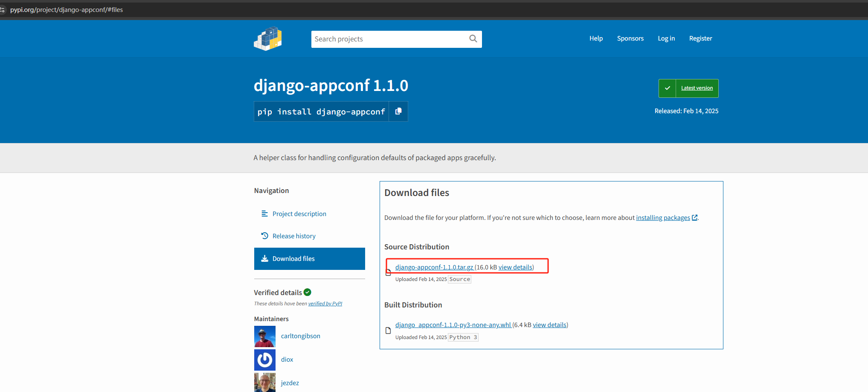
Task: View details of the py3-none-any.whl file
Action: [549, 325]
